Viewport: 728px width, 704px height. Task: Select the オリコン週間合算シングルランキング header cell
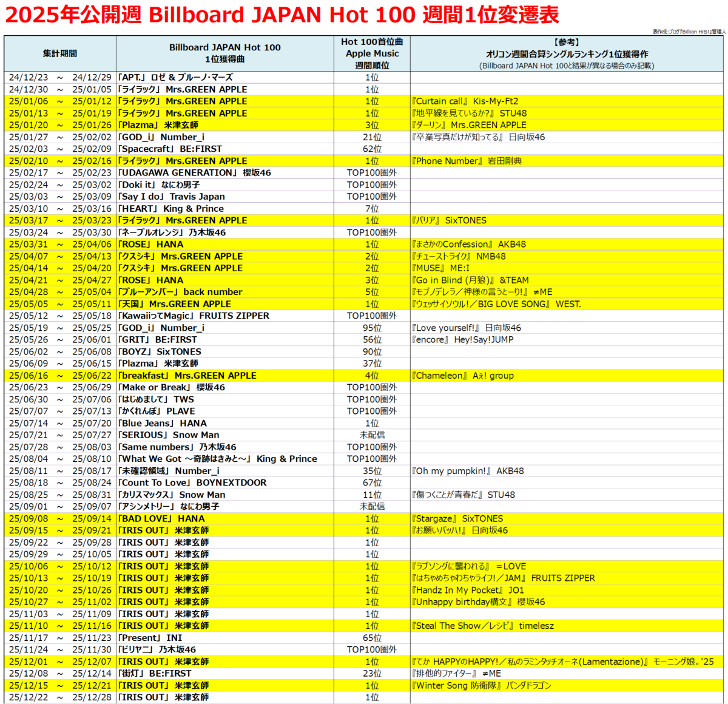pos(567,53)
